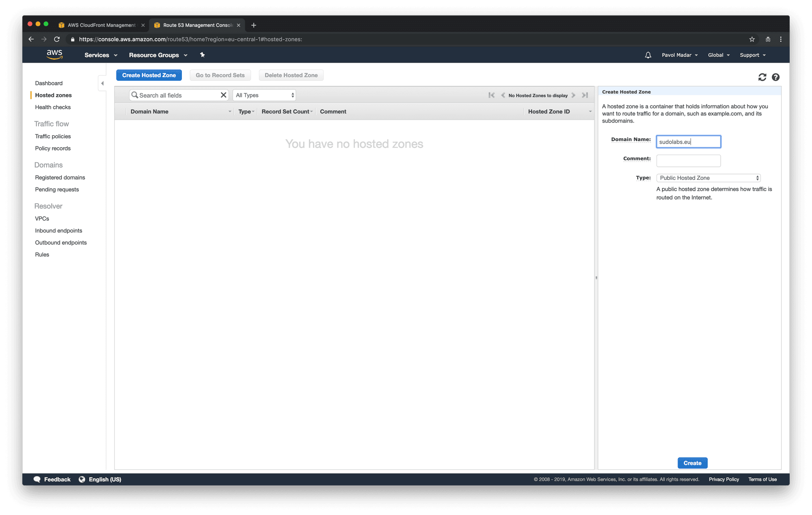The image size is (812, 515).
Task: Open the Services dropdown menu
Action: tap(101, 55)
